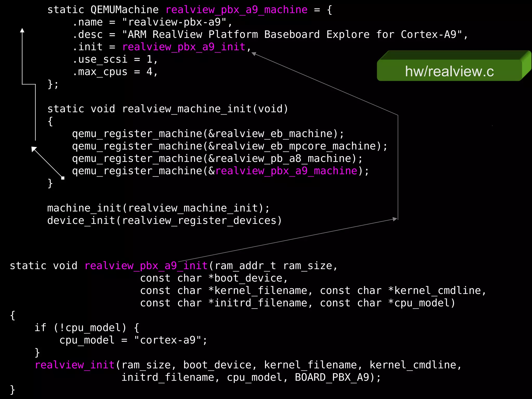The height and width of the screenshot is (399, 532).
Task: Click magenta realview_pbx_a9_init function definition name
Action: [x=146, y=266]
